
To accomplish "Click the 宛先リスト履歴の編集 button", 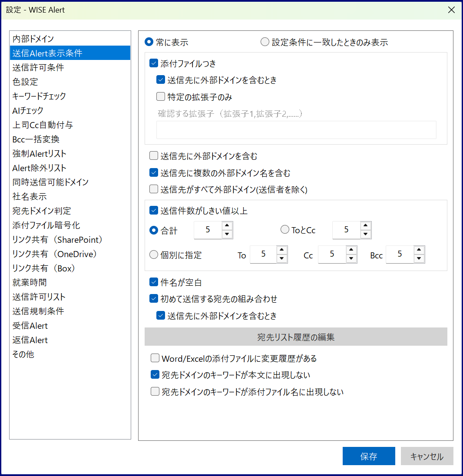I will coord(296,337).
